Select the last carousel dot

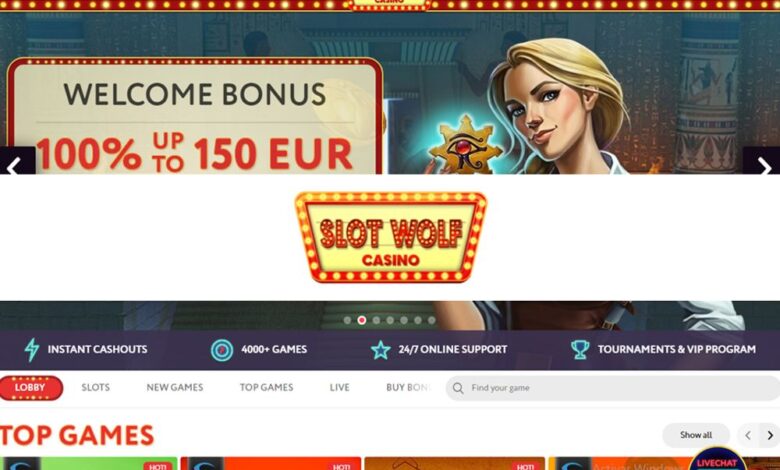point(432,320)
